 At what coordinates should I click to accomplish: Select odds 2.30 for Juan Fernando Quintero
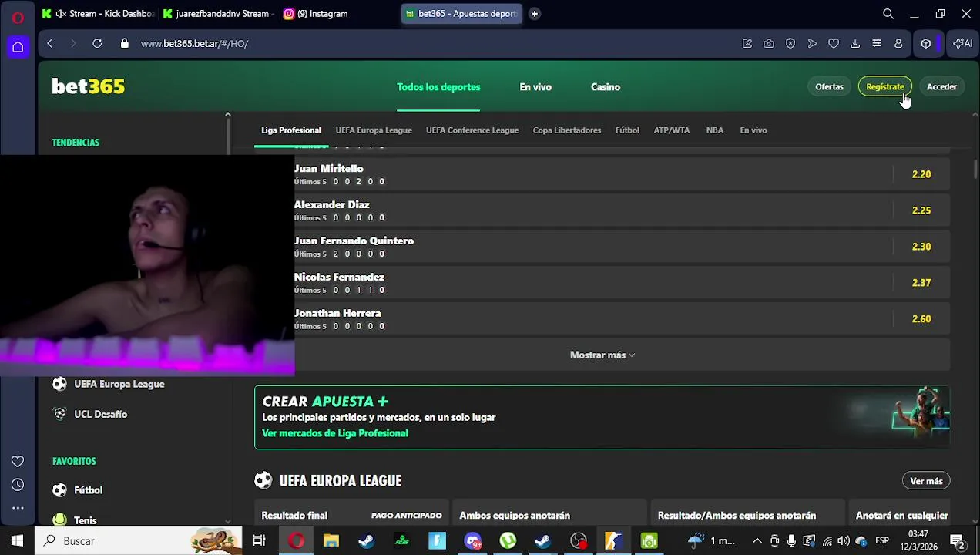(921, 247)
